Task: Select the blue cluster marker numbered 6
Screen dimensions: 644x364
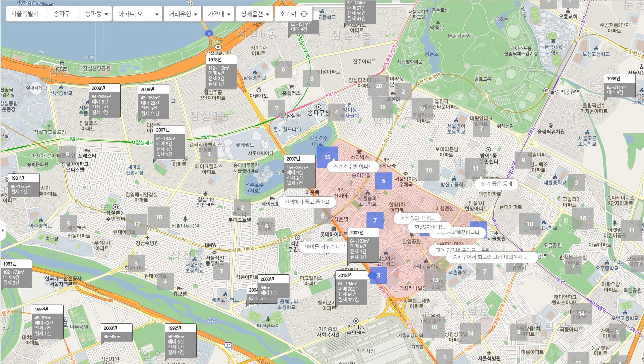Action: click(384, 181)
